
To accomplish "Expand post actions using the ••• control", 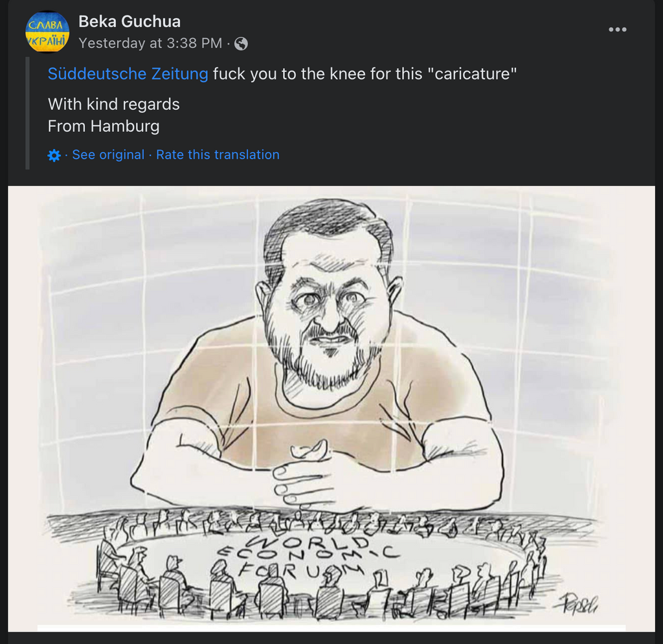I will click(x=618, y=29).
